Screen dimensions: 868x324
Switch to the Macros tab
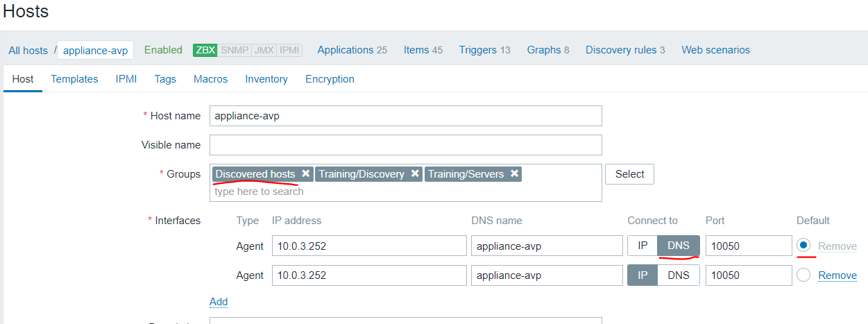tap(211, 79)
